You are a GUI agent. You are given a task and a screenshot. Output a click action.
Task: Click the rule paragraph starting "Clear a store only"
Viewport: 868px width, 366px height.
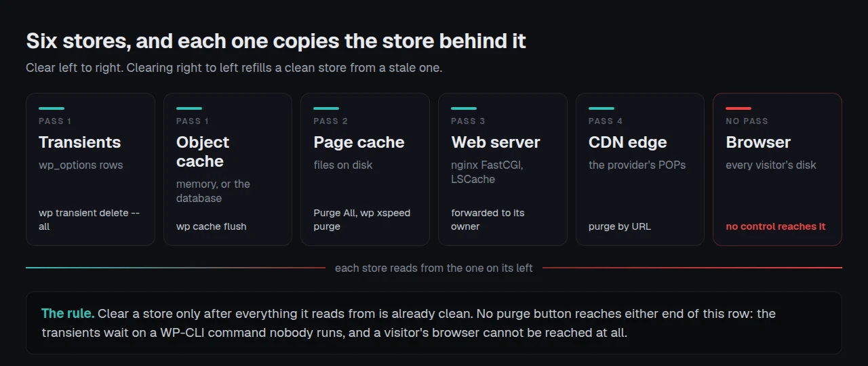[408, 323]
